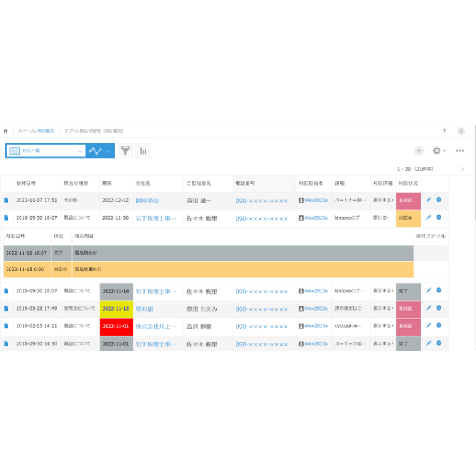This screenshot has height=476, width=476.
Task: Open company link 草刈組
Action: [145, 309]
